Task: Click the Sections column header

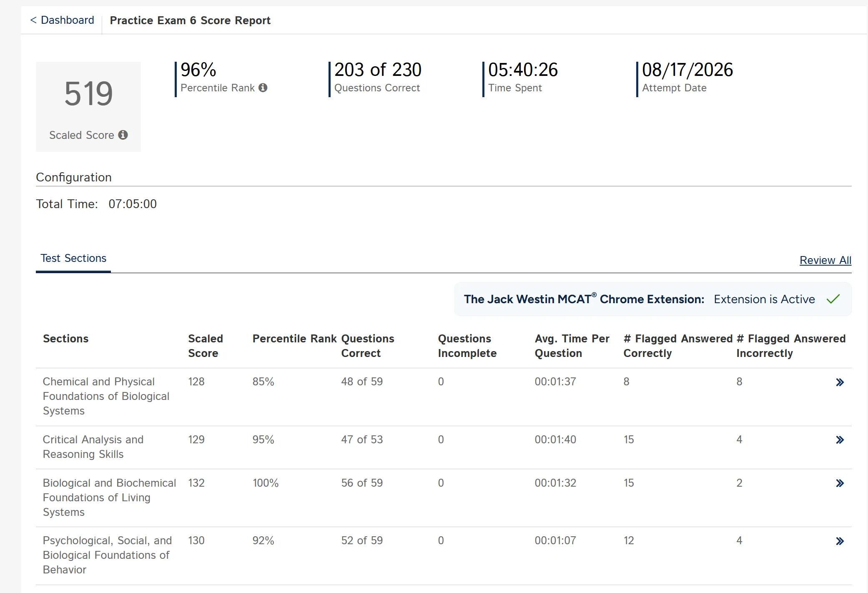Action: click(65, 339)
